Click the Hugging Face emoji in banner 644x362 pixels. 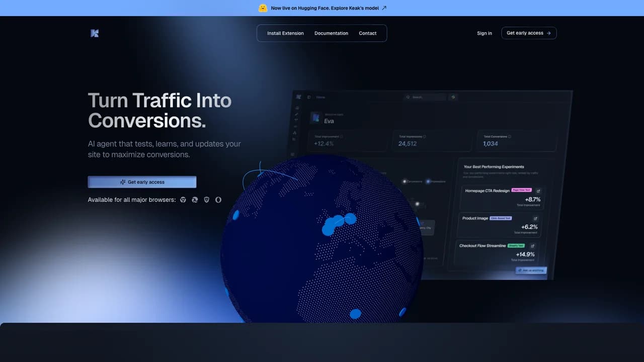(263, 8)
